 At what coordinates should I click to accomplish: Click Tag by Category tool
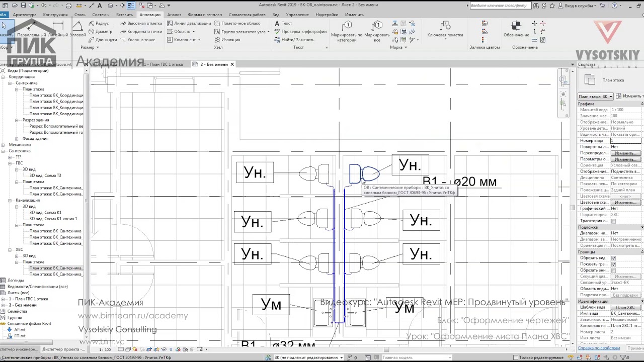coord(347,31)
